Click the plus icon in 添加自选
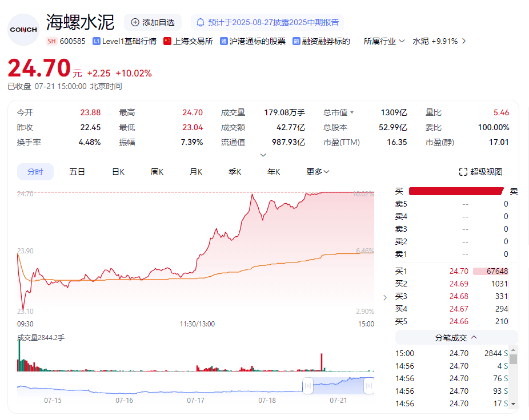529x420 pixels. [x=135, y=22]
